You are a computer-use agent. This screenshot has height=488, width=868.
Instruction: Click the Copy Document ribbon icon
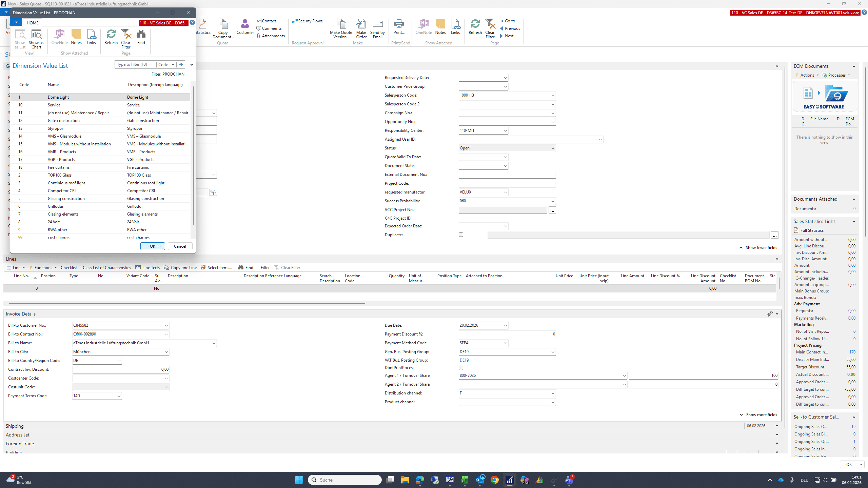[x=223, y=29]
